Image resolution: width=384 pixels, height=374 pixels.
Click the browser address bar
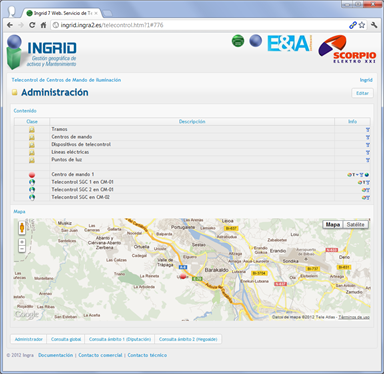200,25
